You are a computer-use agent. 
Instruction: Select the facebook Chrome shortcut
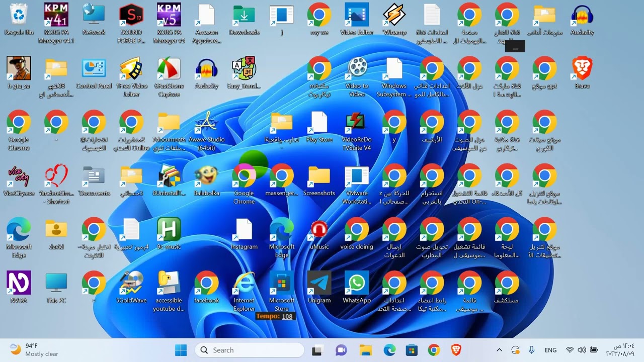[x=206, y=289]
